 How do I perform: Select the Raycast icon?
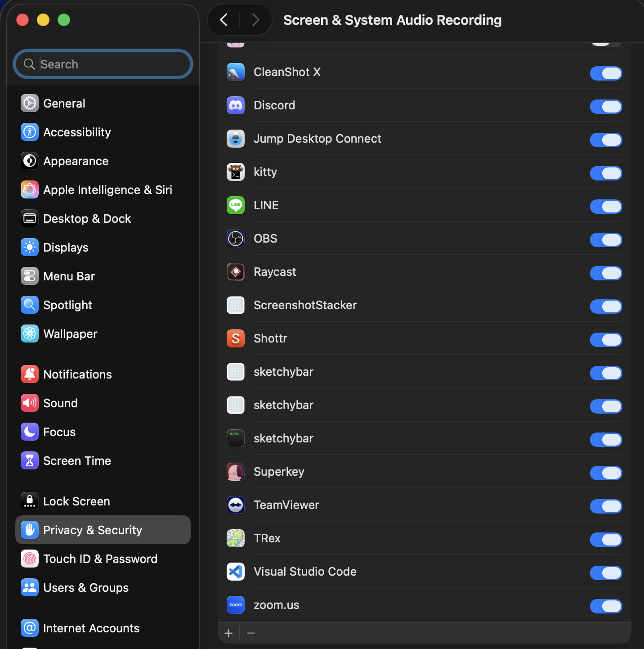click(235, 272)
